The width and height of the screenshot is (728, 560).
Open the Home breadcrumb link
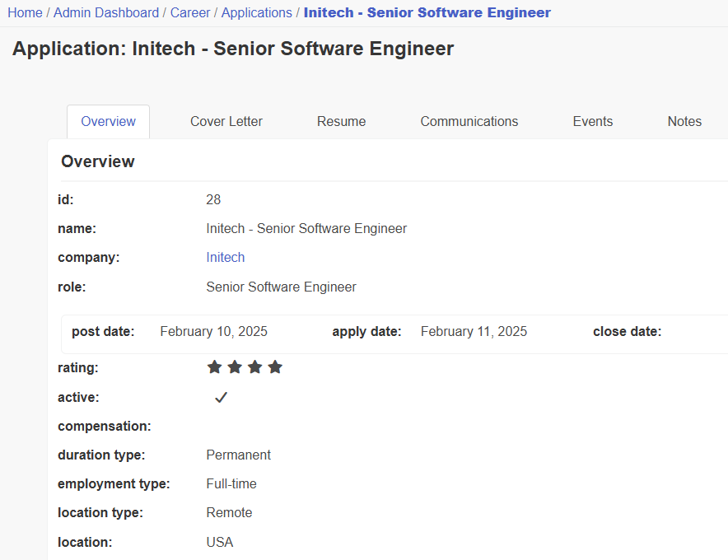(x=25, y=12)
